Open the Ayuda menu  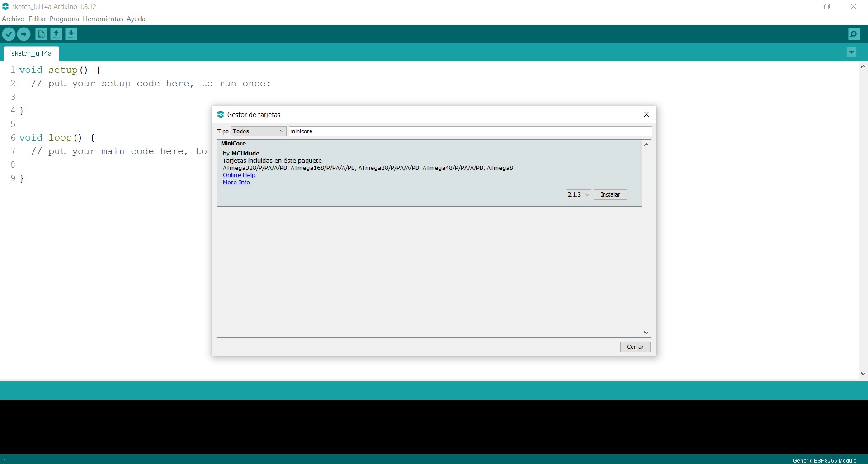tap(136, 19)
